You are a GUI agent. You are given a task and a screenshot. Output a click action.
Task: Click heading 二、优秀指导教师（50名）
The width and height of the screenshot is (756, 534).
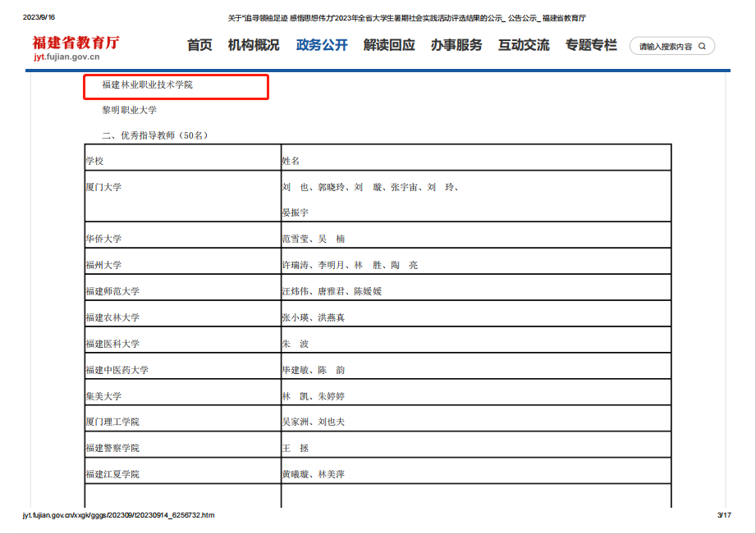coord(155,135)
